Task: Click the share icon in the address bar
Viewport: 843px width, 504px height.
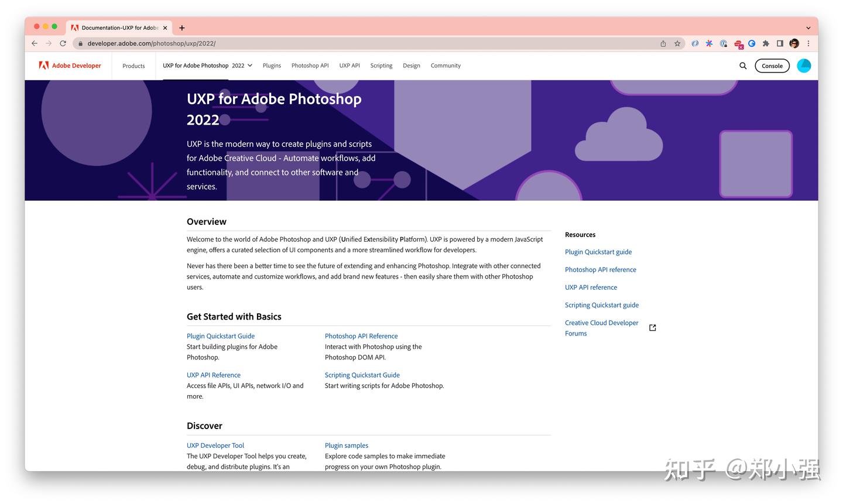Action: click(663, 43)
